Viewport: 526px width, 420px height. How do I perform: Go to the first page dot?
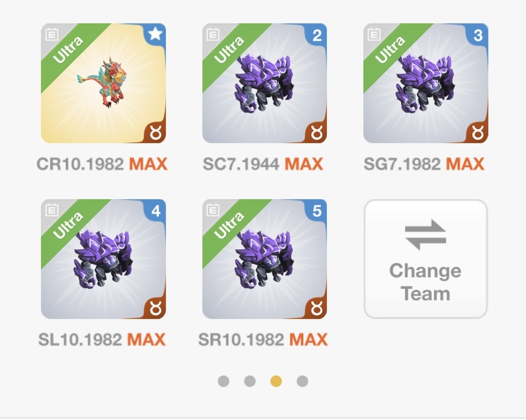224,381
